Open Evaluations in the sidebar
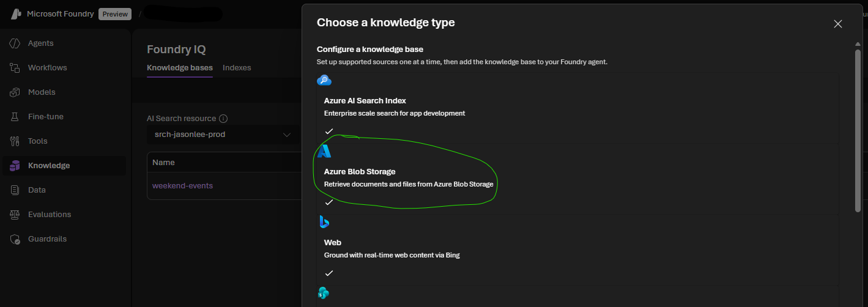 tap(65, 215)
